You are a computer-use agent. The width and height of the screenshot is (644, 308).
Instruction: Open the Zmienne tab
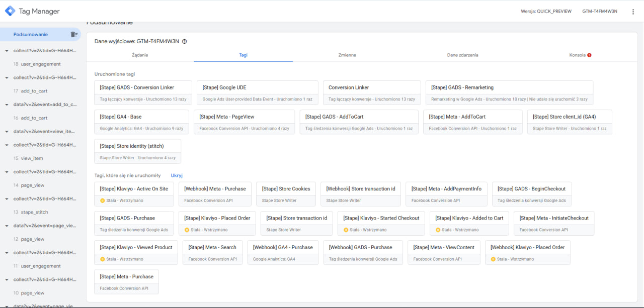click(x=347, y=55)
